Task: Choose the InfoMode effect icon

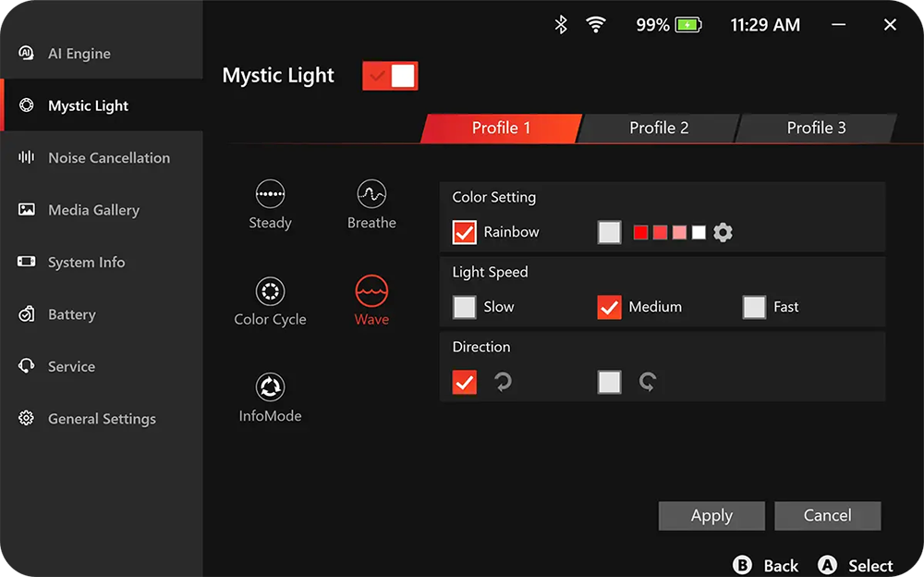Action: (270, 387)
